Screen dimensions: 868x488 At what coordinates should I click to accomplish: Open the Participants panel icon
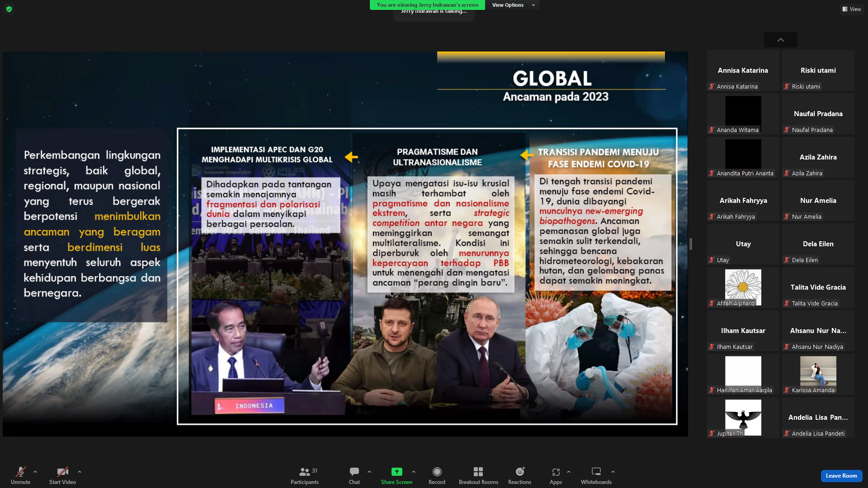pyautogui.click(x=305, y=472)
